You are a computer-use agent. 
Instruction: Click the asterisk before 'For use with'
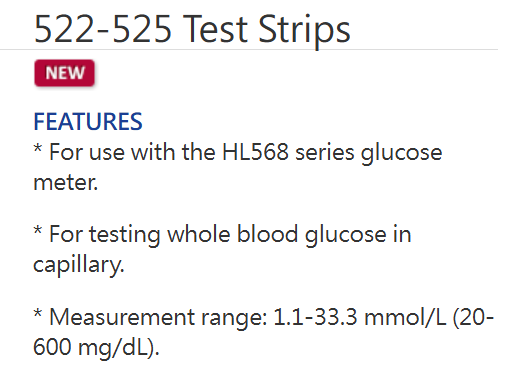pyautogui.click(x=38, y=148)
